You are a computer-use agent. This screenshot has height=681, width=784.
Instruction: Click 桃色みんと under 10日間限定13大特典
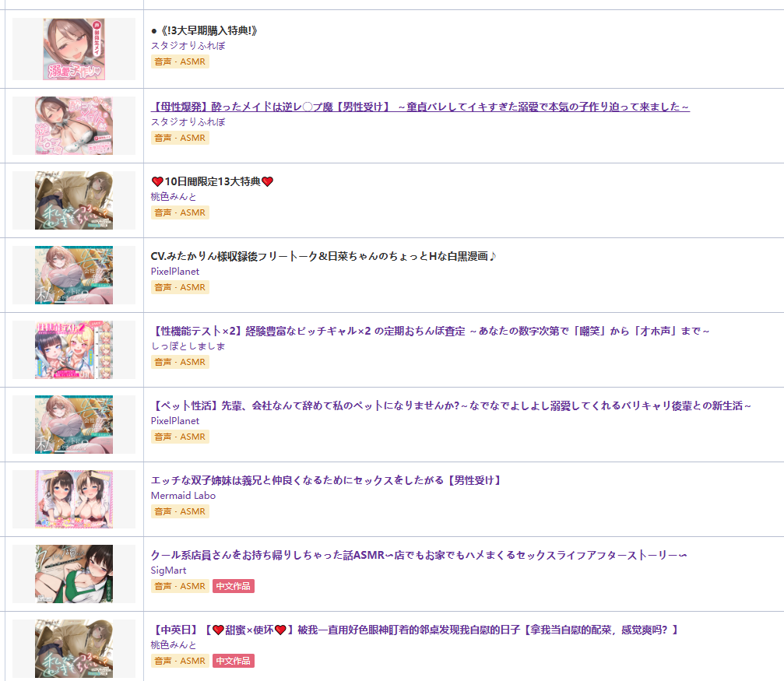[x=174, y=196]
